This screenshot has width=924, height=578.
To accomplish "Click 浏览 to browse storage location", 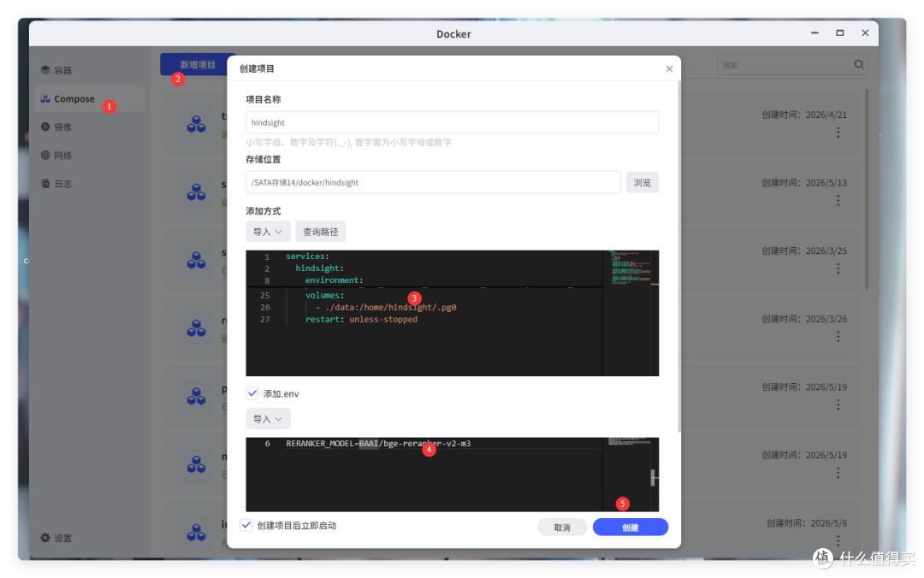I will click(643, 182).
